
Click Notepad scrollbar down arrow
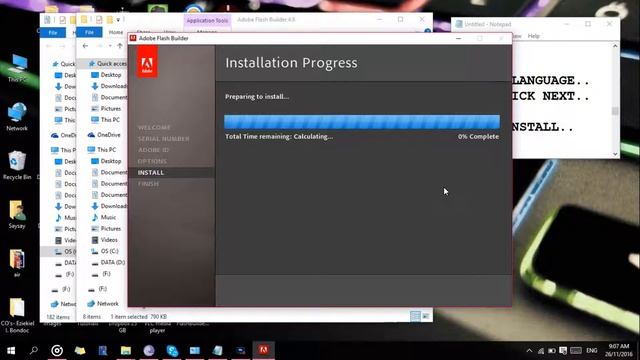(615, 154)
